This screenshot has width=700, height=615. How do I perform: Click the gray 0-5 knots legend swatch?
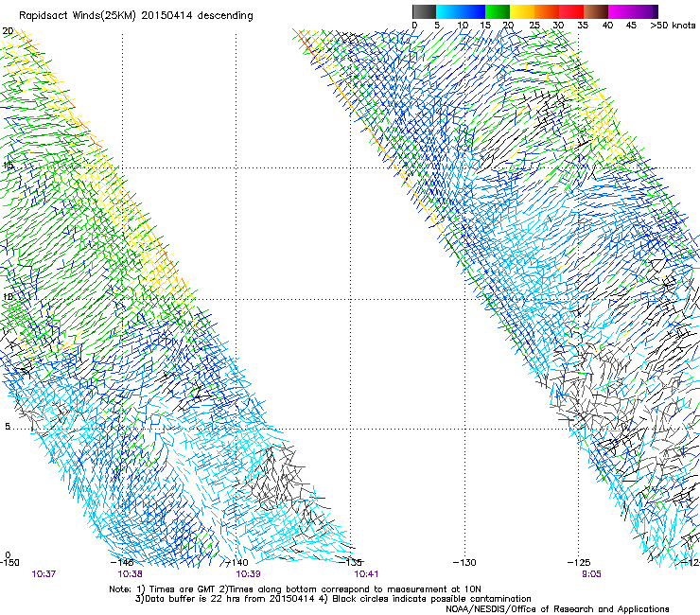coord(424,11)
